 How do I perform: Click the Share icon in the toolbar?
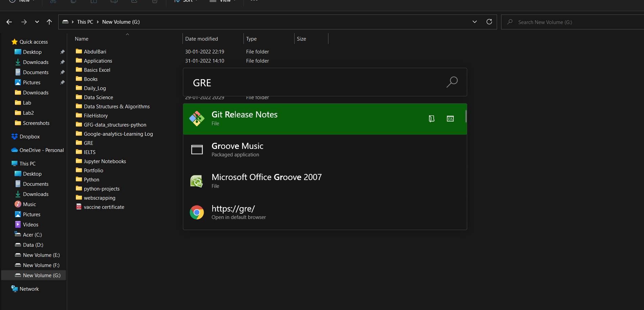134,2
